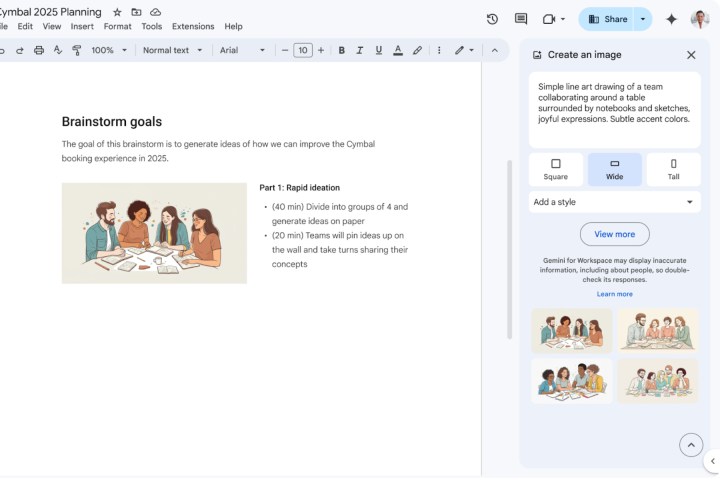The height and width of the screenshot is (480, 720).
Task: Open the Normal text style dropdown
Action: coord(172,50)
